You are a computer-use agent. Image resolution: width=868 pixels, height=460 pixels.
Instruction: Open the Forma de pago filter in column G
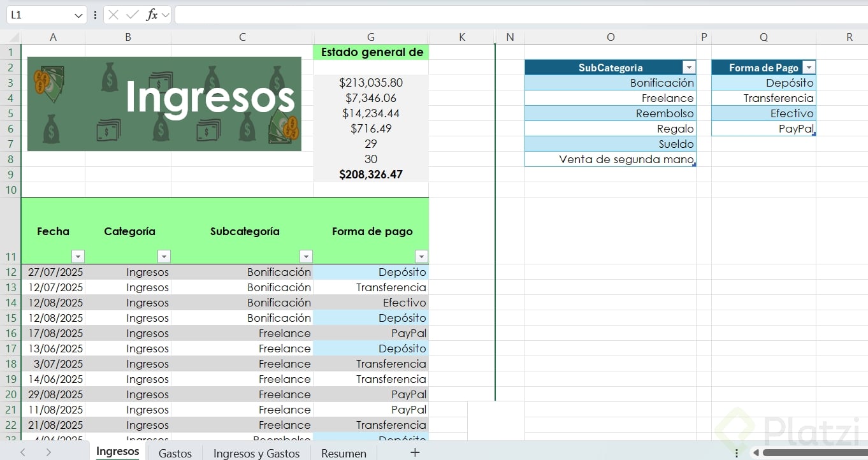tap(421, 256)
